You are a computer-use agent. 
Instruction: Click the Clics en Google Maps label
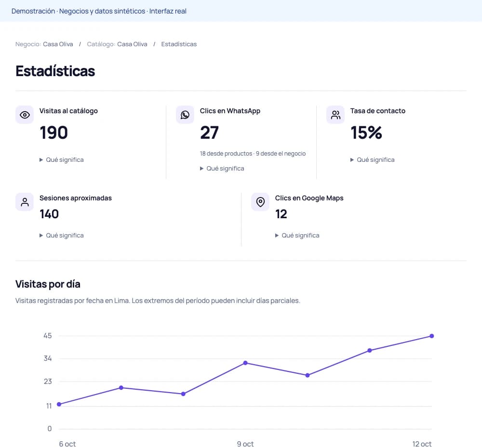pyautogui.click(x=309, y=198)
